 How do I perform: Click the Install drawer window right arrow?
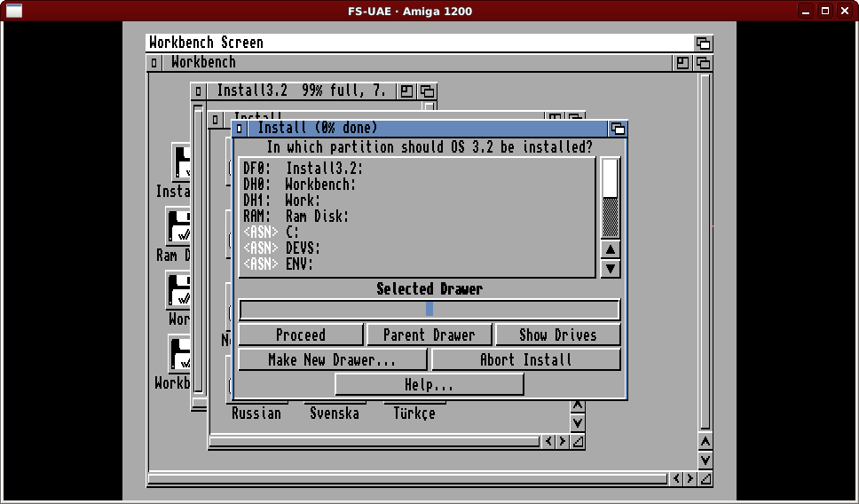pyautogui.click(x=563, y=442)
